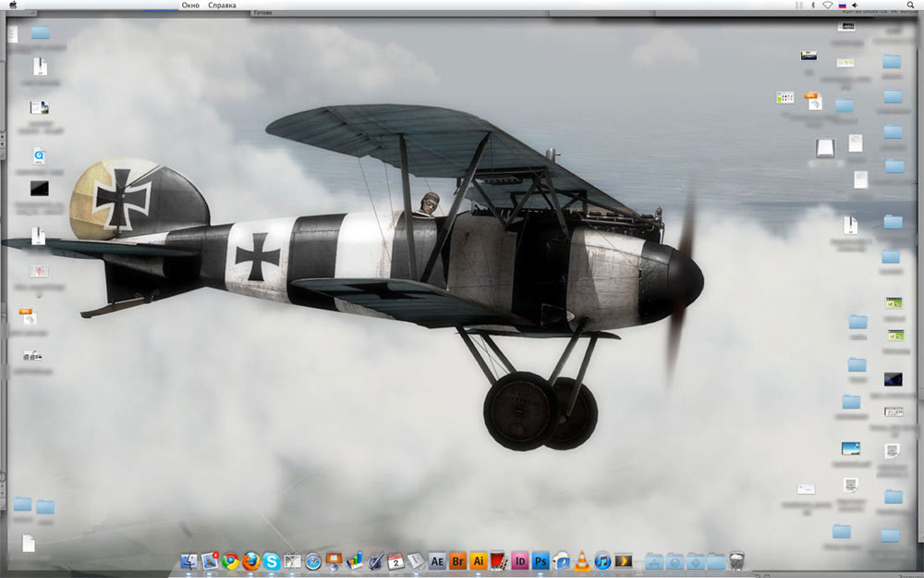The width and height of the screenshot is (924, 578).
Task: Launch Skype from the dock
Action: [x=272, y=560]
